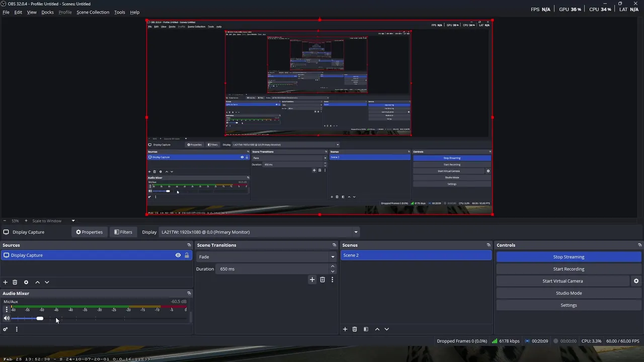Undock the Audio Mixer panel
644x362 pixels.
189,293
